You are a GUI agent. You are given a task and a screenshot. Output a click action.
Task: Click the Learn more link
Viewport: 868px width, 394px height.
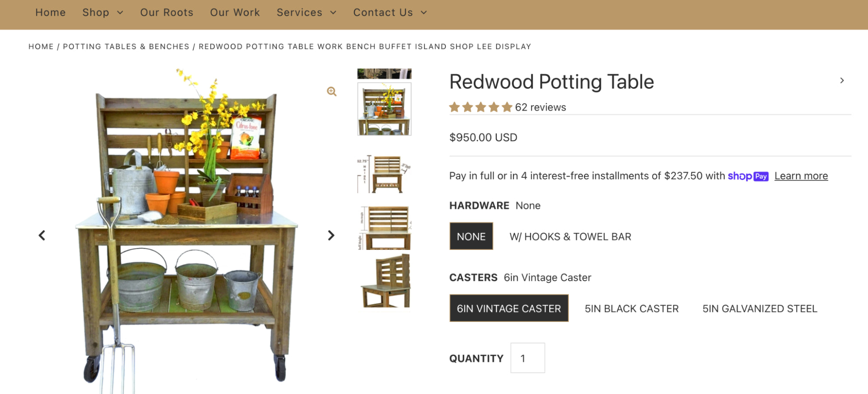pos(801,176)
